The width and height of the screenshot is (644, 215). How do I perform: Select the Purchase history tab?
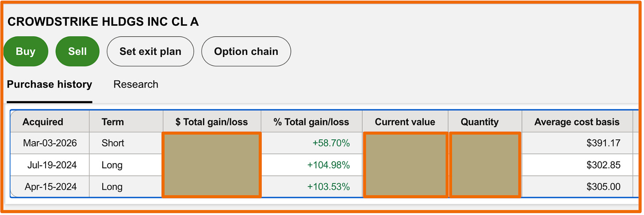coord(50,84)
